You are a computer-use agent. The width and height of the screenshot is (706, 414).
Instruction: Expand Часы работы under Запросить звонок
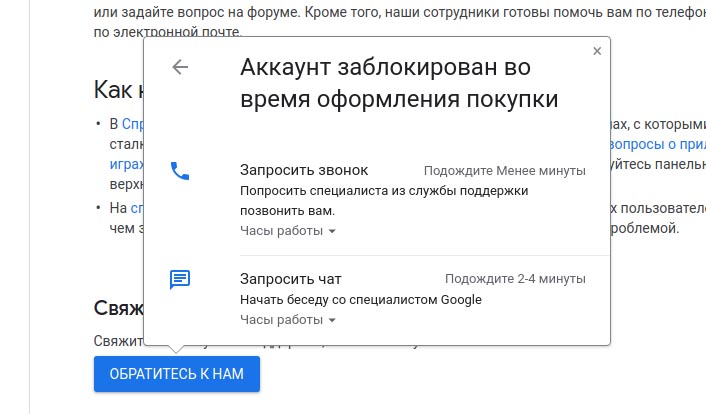[x=288, y=231]
